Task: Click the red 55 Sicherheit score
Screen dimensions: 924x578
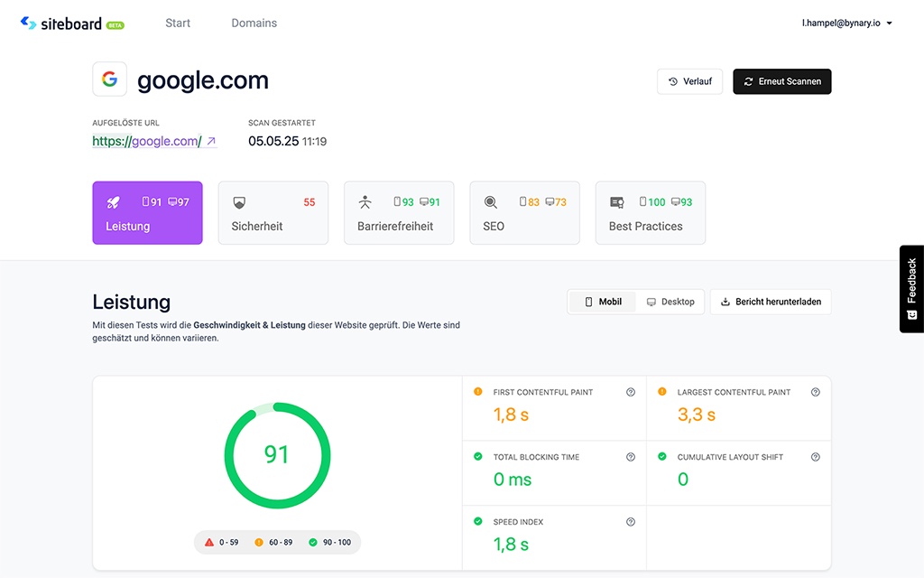Action: pos(310,202)
